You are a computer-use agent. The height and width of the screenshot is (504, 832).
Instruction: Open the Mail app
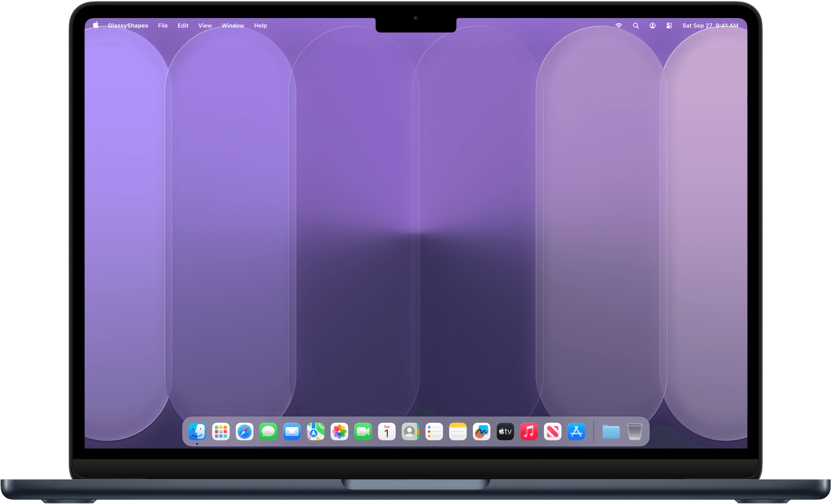coord(292,432)
